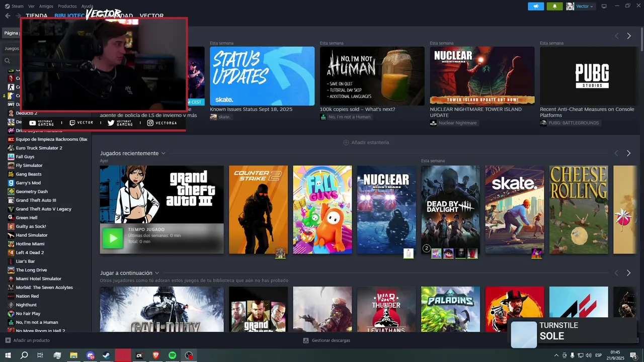The width and height of the screenshot is (644, 362).
Task: Switch to the TIENDA tab
Action: (37, 16)
